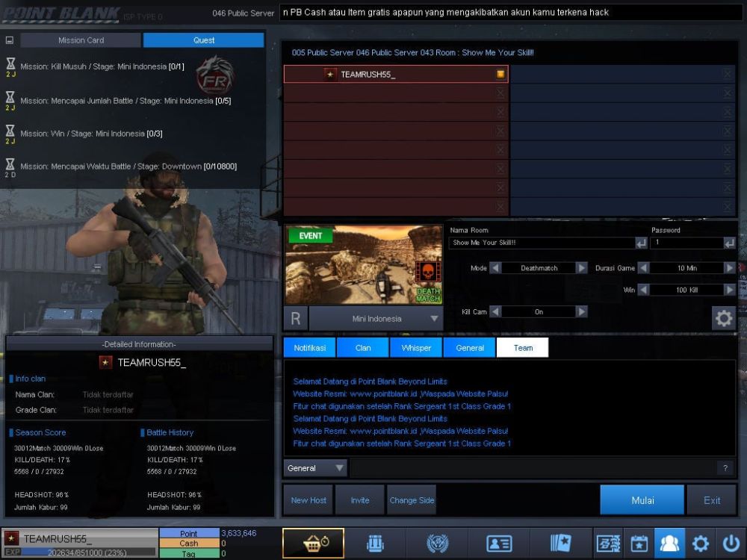Click hourglass icon beside Kill Musuh mission
The width and height of the screenshot is (747, 560).
(x=10, y=63)
